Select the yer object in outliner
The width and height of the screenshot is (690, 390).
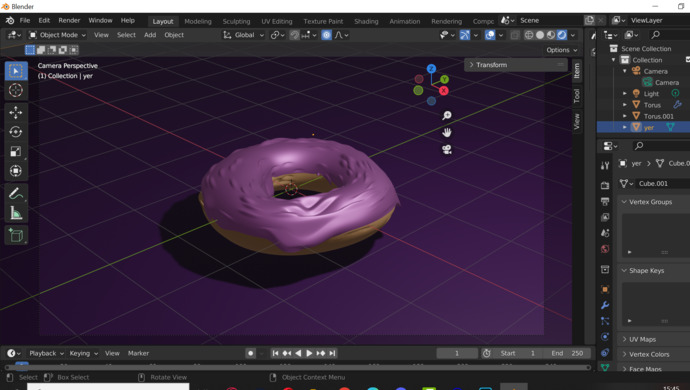click(649, 127)
